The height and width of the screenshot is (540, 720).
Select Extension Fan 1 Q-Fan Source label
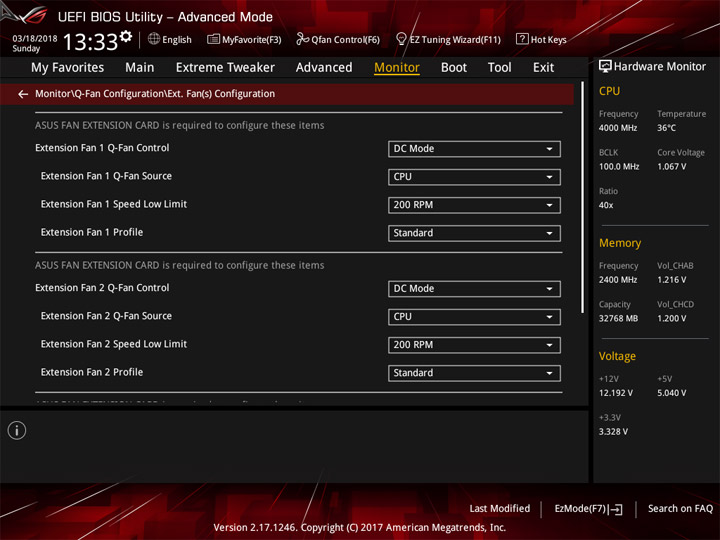pos(106,176)
